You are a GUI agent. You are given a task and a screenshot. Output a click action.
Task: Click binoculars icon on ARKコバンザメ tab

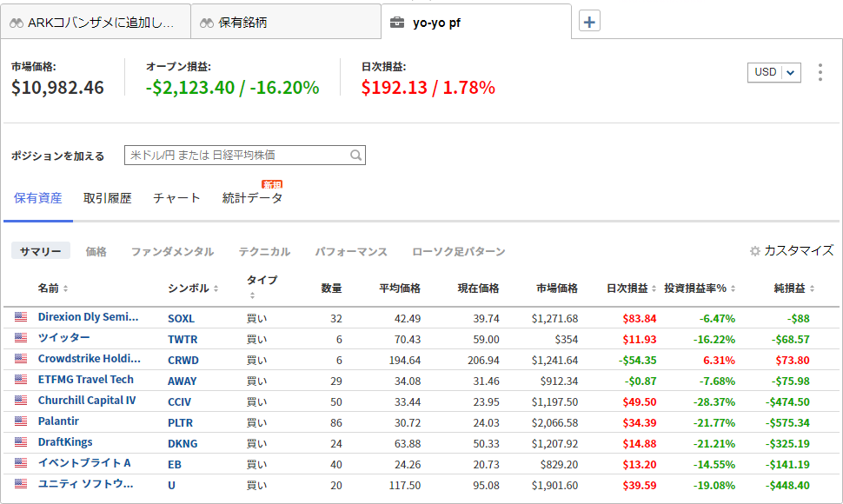[17, 23]
